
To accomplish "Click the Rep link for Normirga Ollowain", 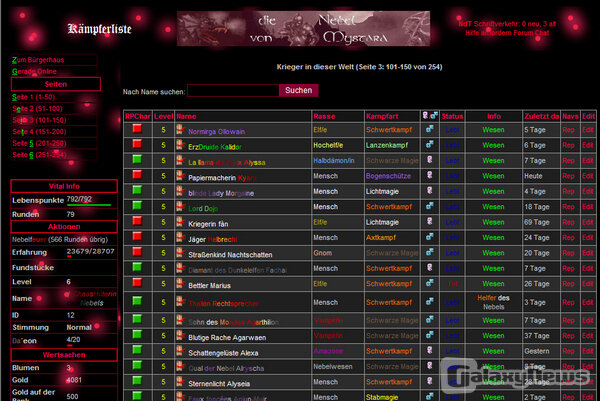I will pos(568,130).
